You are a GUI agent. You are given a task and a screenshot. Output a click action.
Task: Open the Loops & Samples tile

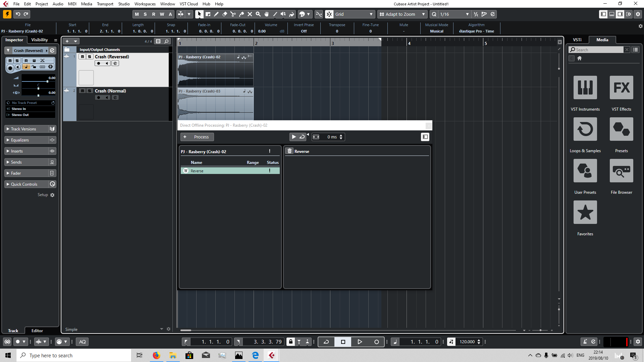pyautogui.click(x=585, y=129)
